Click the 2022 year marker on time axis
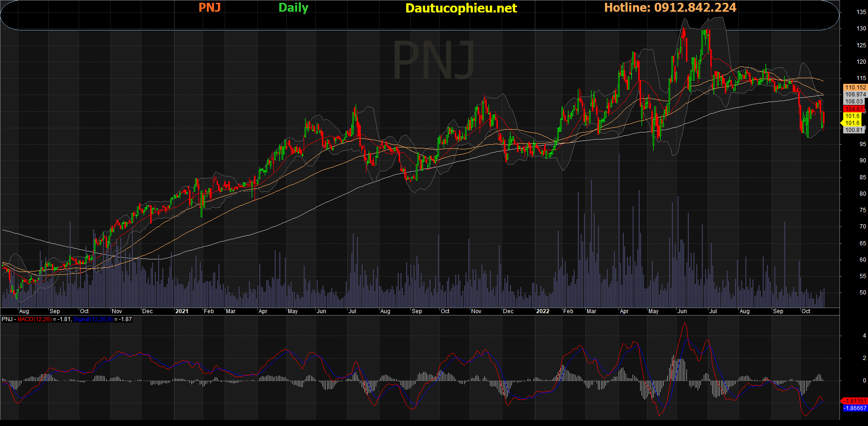 [x=542, y=311]
